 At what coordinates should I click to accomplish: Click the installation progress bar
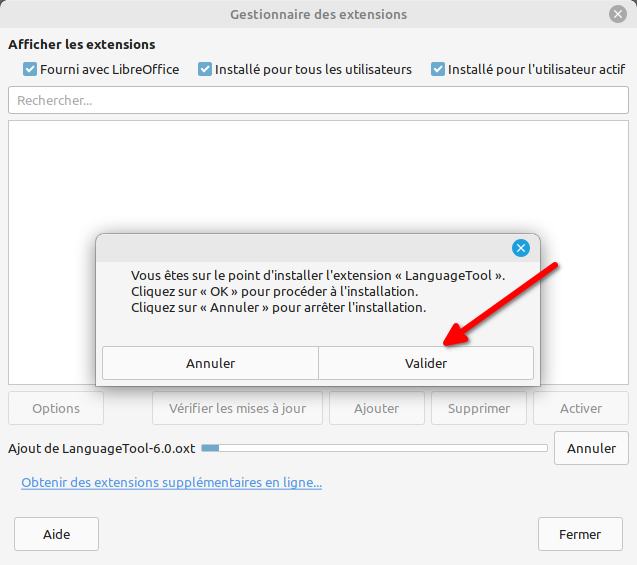(375, 448)
